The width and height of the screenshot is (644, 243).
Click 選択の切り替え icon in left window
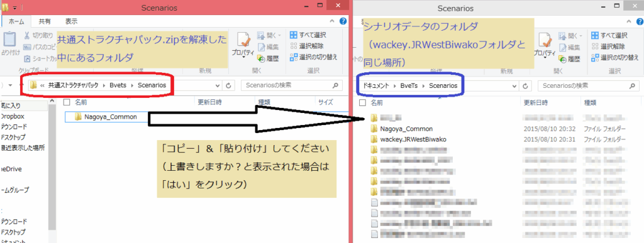(x=293, y=57)
